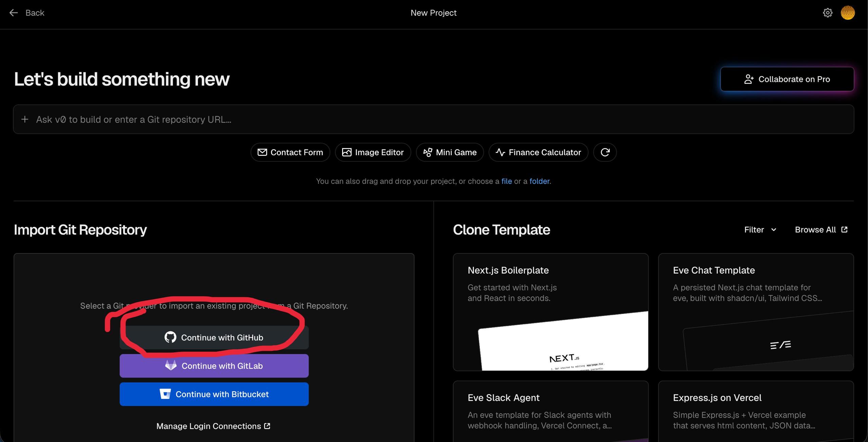Choose the Image Editor suggestion
This screenshot has height=442, width=868.
pyautogui.click(x=373, y=152)
